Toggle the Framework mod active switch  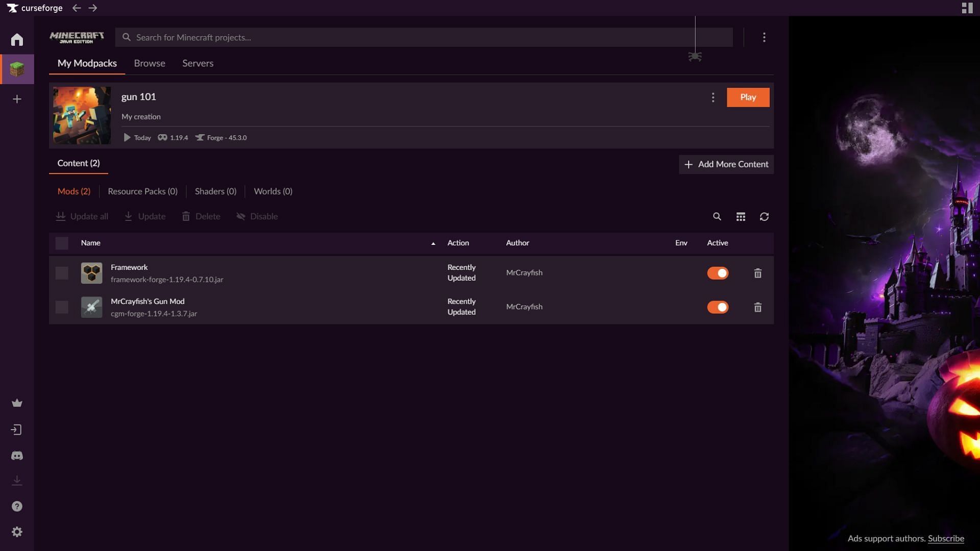point(717,272)
